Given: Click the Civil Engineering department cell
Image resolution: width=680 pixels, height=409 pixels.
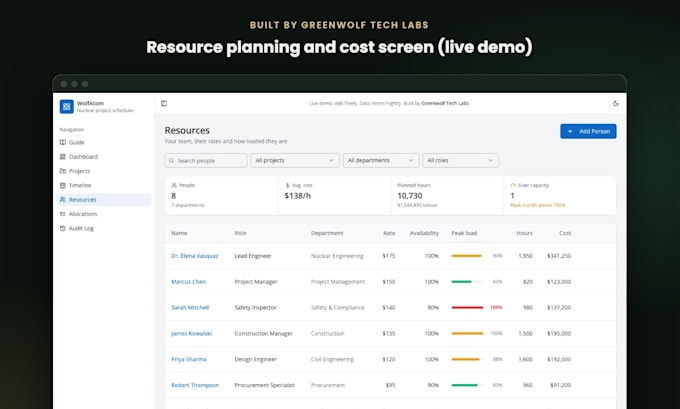Looking at the screenshot, I should 332,359.
